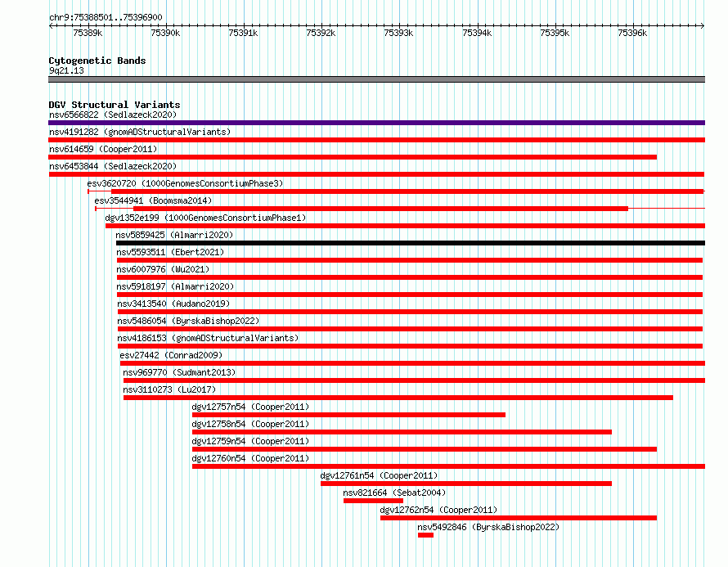Screen dimensions: 728x567
Task: Click nsv5486054 (ByrskaBishop2022) label
Action: coord(188,321)
